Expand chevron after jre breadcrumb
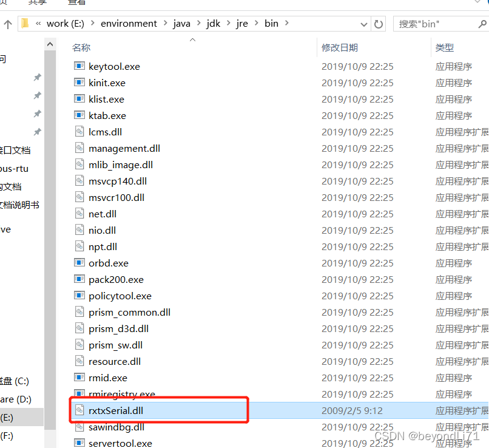The height and width of the screenshot is (448, 489). 257,24
